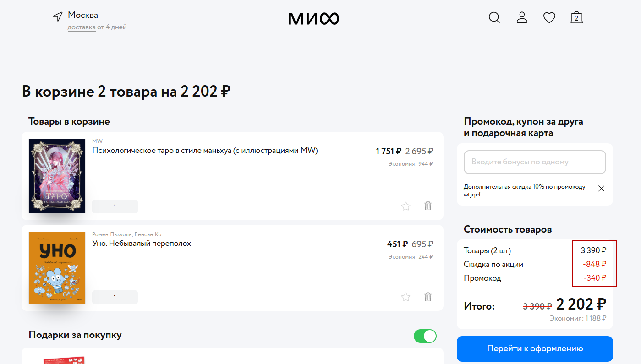Increase the Уно book quantity with plus

(131, 298)
